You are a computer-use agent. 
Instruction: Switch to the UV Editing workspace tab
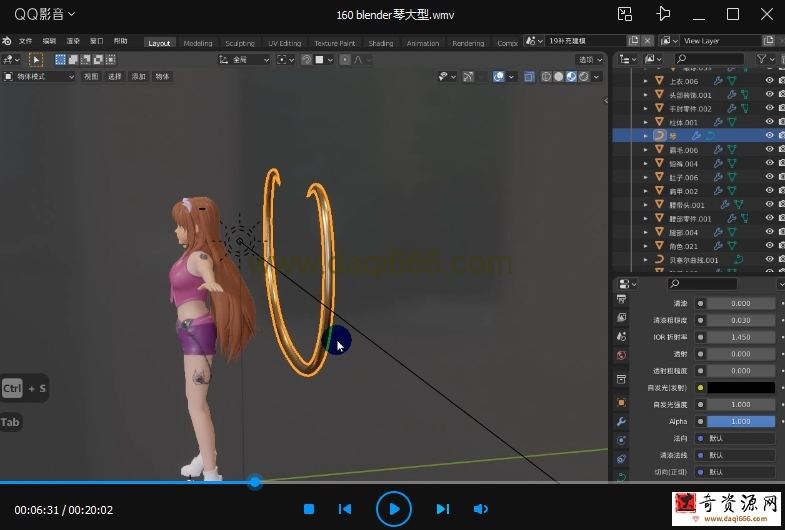pos(284,44)
